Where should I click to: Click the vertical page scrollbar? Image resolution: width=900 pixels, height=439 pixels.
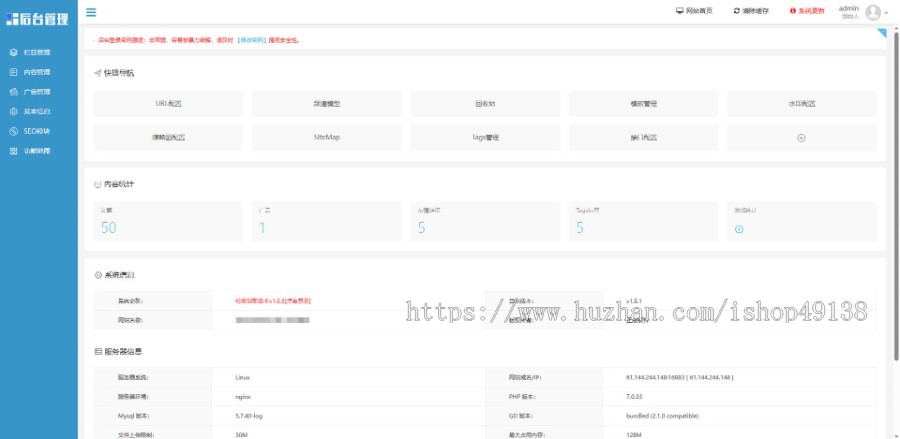896,195
